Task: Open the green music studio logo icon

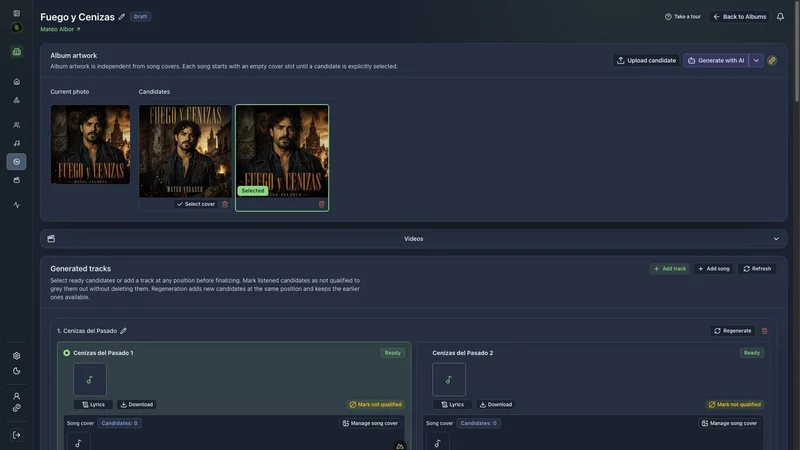Action: click(16, 52)
